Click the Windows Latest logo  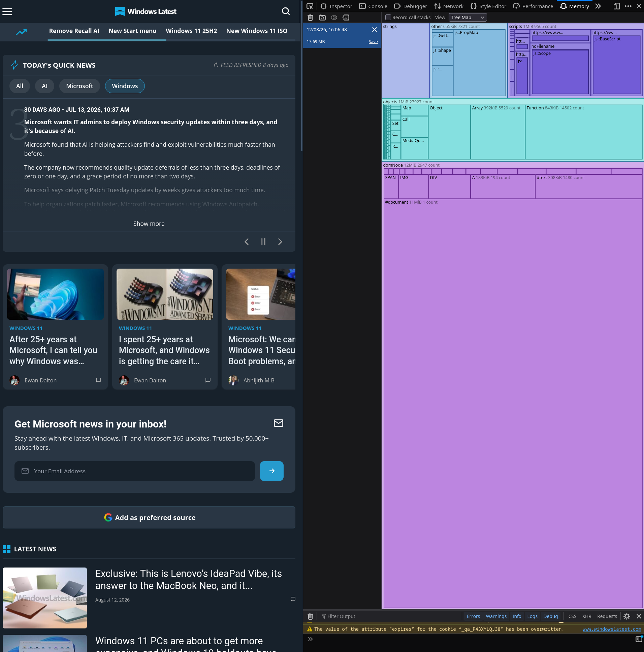(146, 11)
